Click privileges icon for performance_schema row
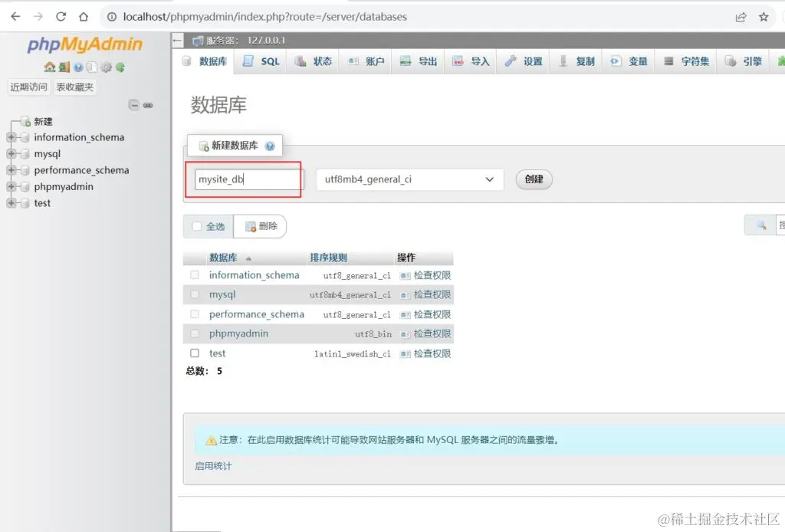 (405, 315)
